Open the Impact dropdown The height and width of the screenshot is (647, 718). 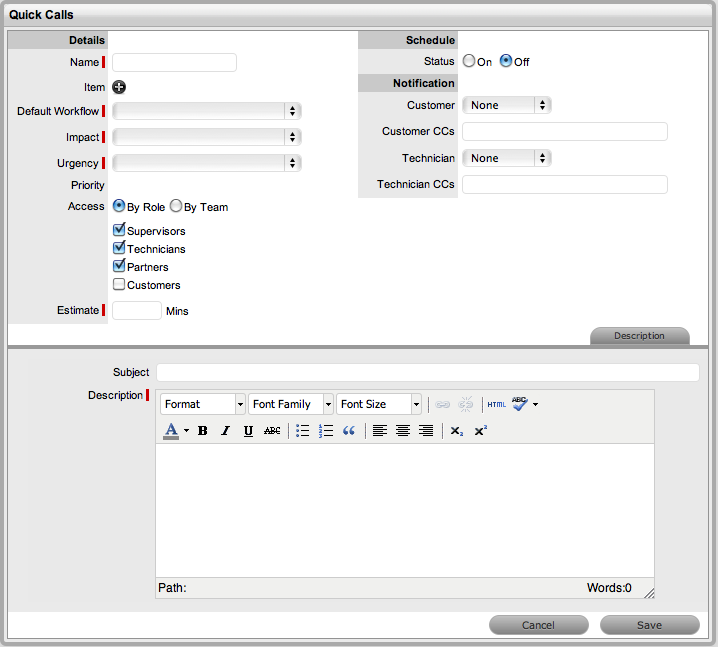(207, 137)
